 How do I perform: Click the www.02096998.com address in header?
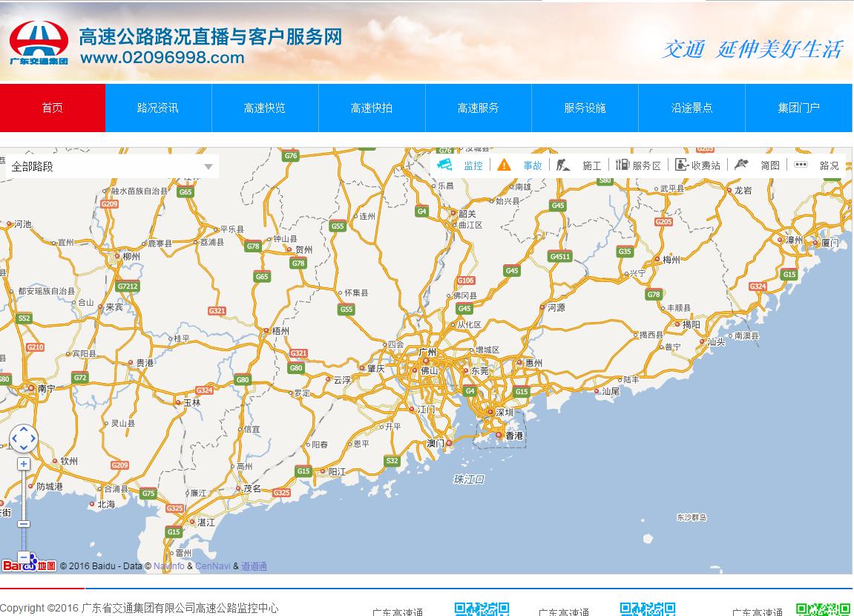(162, 57)
